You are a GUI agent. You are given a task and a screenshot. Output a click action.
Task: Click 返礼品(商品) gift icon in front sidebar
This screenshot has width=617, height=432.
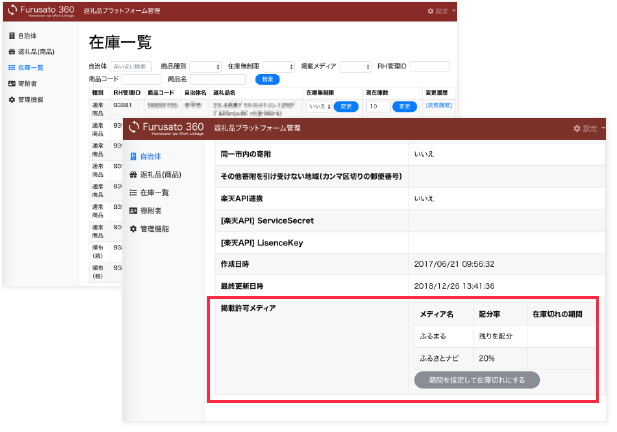pos(133,174)
